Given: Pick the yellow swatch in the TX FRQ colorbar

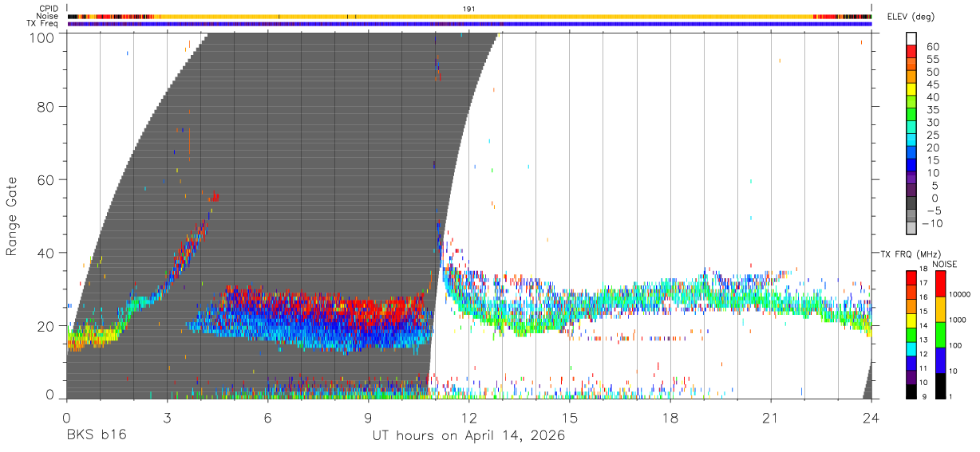Looking at the screenshot, I should (x=911, y=321).
